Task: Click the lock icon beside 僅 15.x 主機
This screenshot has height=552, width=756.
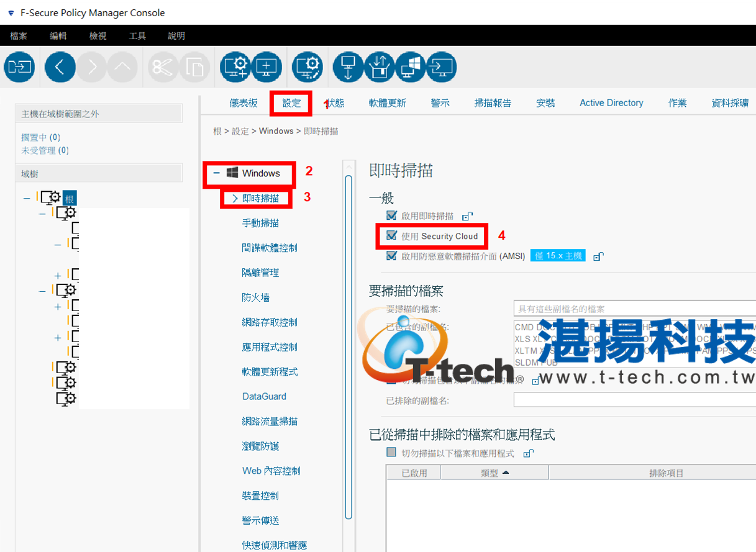Action: point(598,256)
